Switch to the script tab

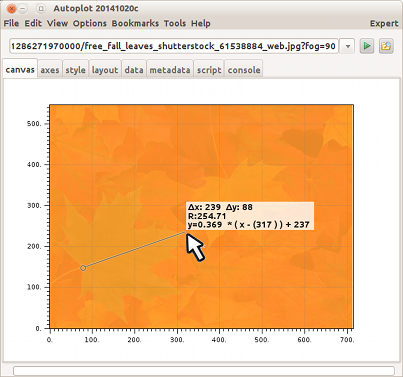click(x=209, y=70)
